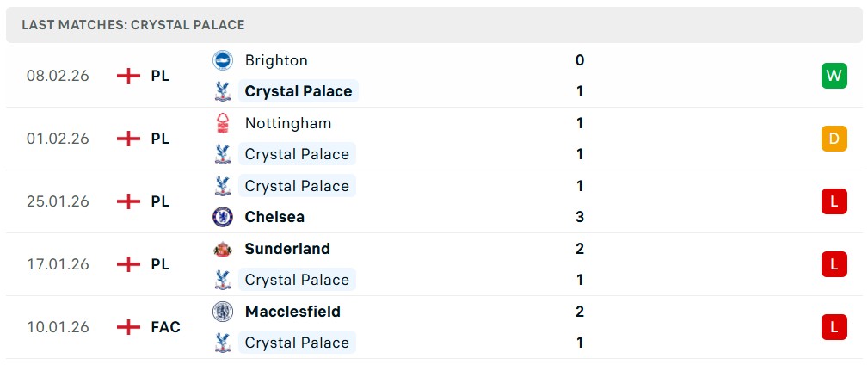Click Crystal Palace crest in Brighton match
The width and height of the screenshot is (868, 365).
click(x=223, y=91)
